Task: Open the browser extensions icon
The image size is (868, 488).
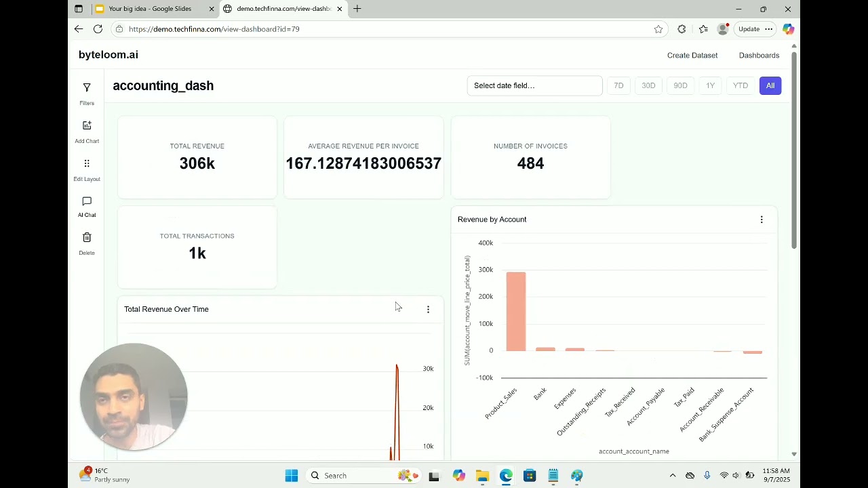Action: point(682,29)
